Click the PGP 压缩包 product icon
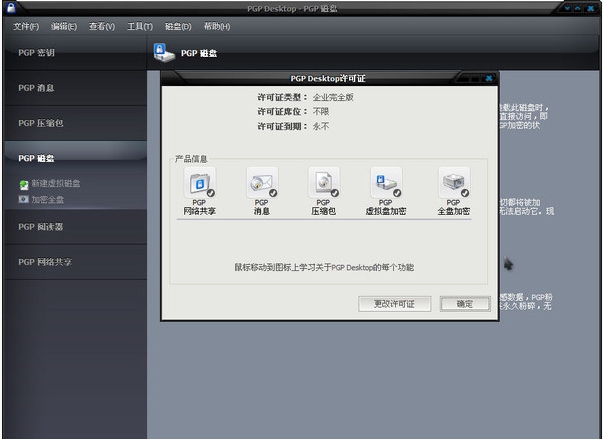This screenshot has width=603, height=439. pos(324,182)
